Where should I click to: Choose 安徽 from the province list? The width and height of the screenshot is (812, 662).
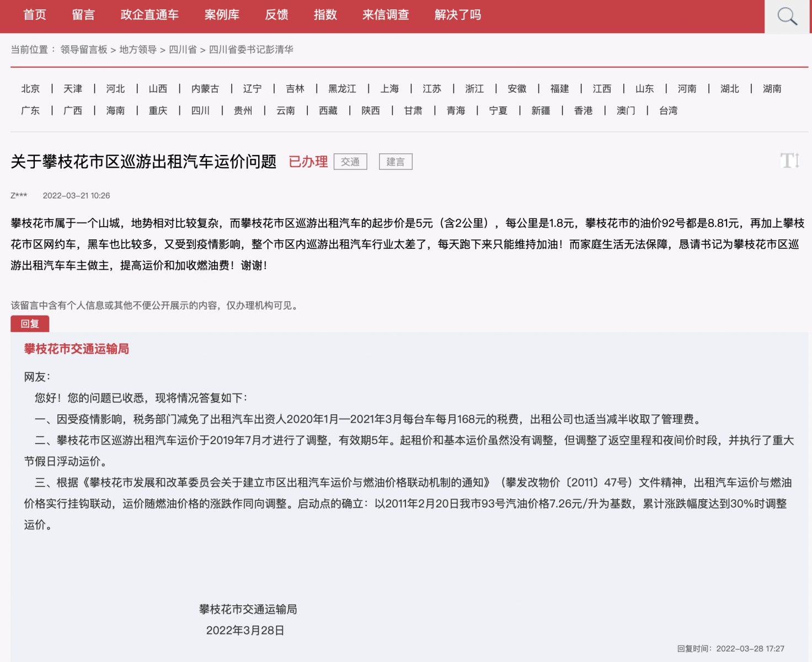click(x=517, y=89)
